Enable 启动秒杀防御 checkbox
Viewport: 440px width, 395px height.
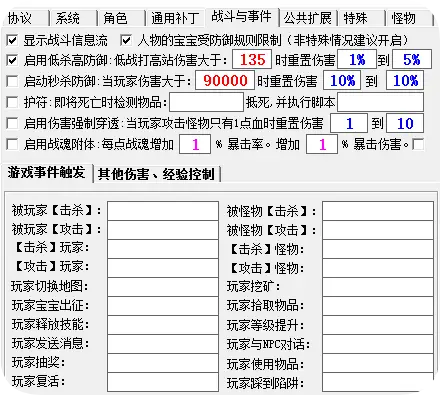12,81
